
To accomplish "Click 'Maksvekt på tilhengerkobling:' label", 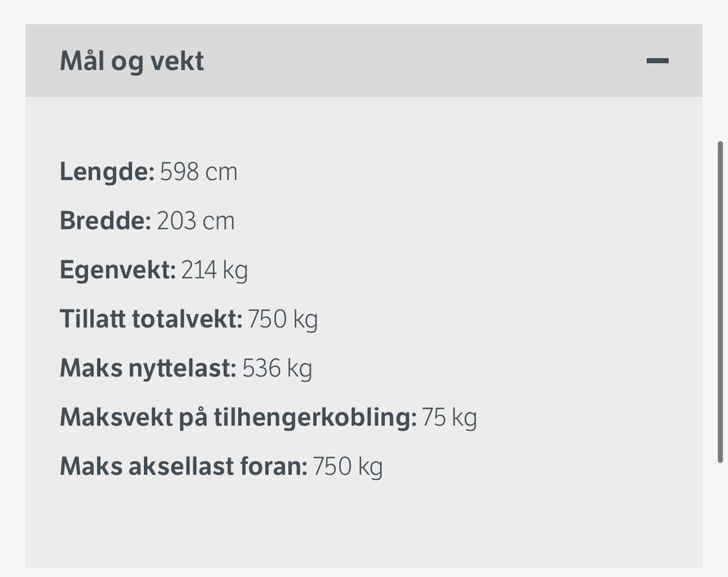I will click(x=238, y=417).
